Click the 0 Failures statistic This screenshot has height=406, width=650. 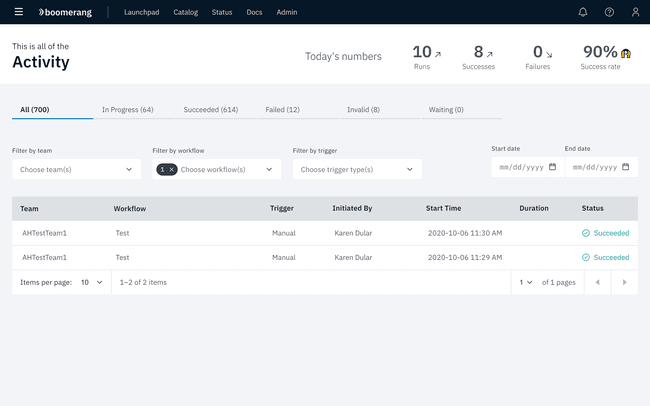coord(538,57)
